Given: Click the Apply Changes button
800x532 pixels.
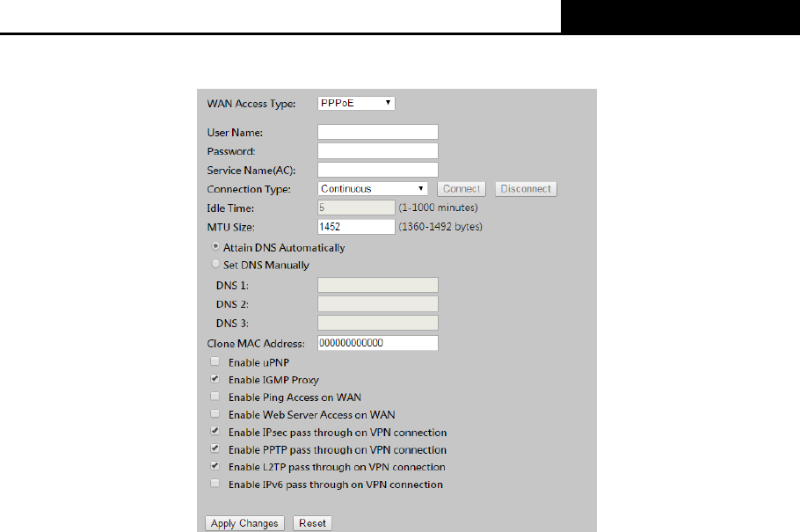Looking at the screenshot, I should click(x=244, y=523).
